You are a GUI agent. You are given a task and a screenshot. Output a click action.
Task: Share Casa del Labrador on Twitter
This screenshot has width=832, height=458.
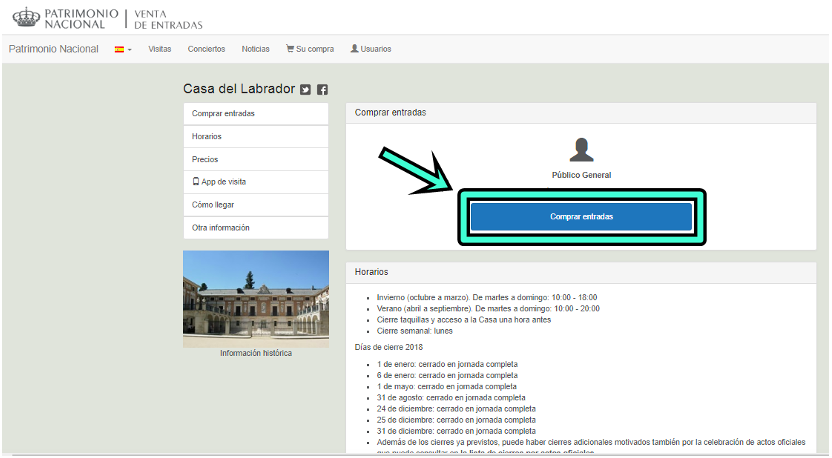click(306, 90)
